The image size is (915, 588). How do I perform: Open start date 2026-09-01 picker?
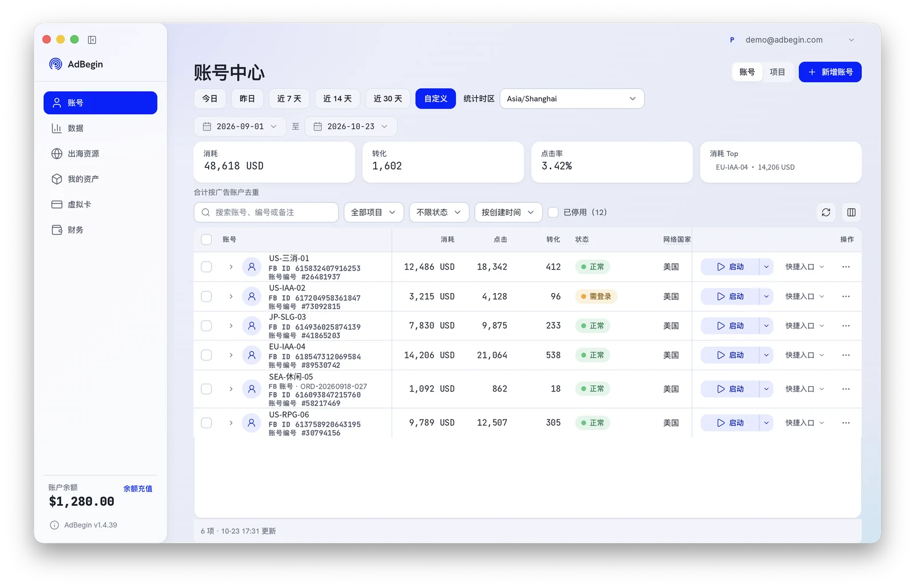pos(241,126)
